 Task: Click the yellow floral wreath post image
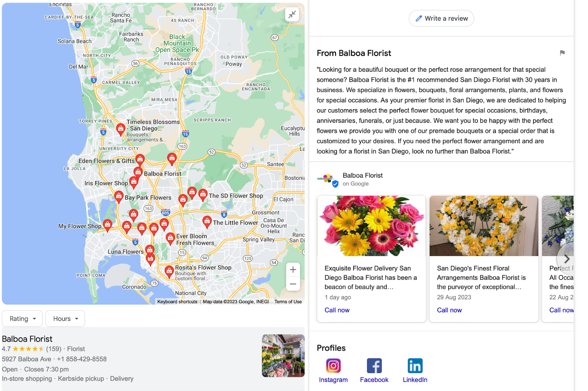[484, 226]
